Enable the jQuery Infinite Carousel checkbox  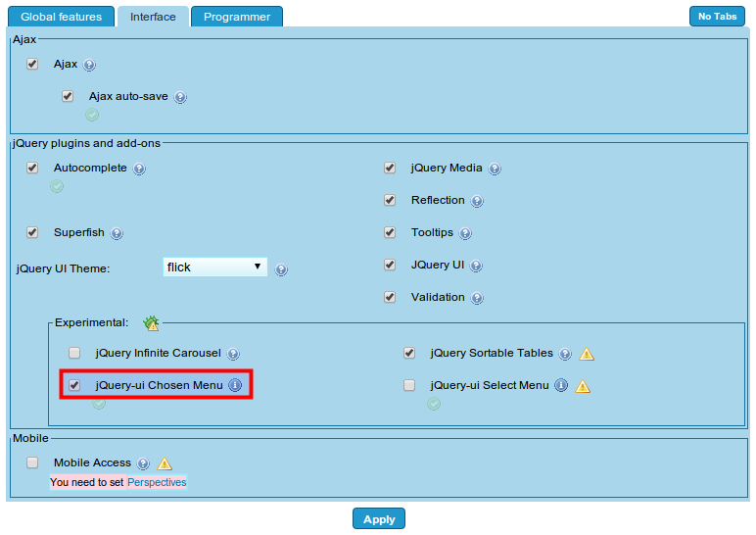pos(74,353)
